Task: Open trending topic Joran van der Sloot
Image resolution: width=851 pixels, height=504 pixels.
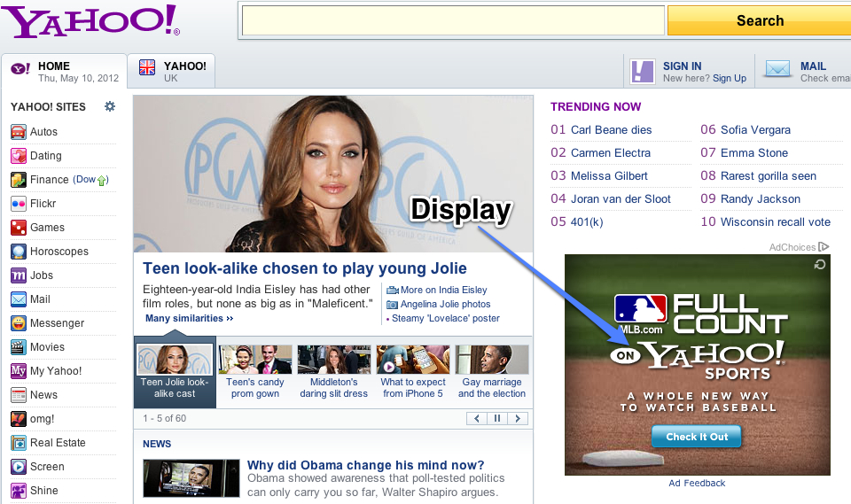Action: tap(621, 199)
